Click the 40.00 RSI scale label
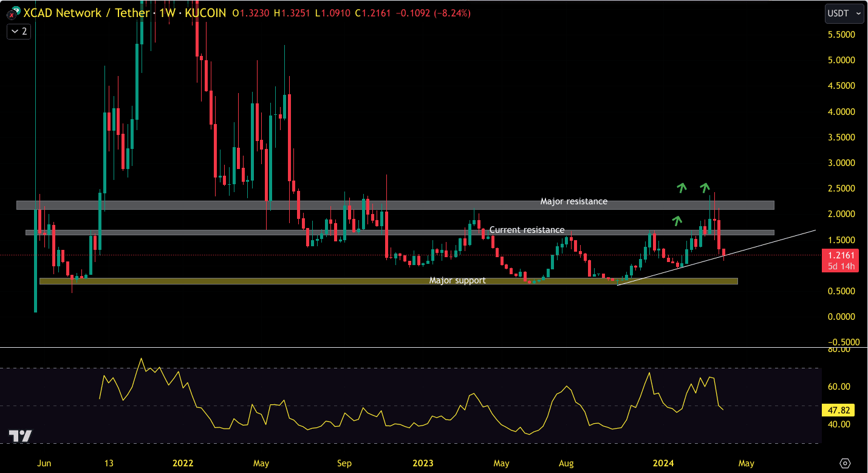Viewport: 868px width, 473px height. tap(839, 424)
